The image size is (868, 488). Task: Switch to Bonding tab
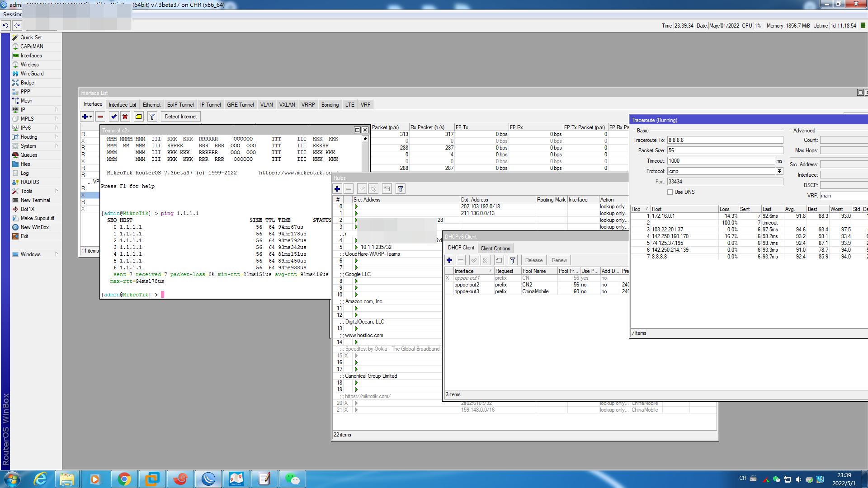[330, 105]
